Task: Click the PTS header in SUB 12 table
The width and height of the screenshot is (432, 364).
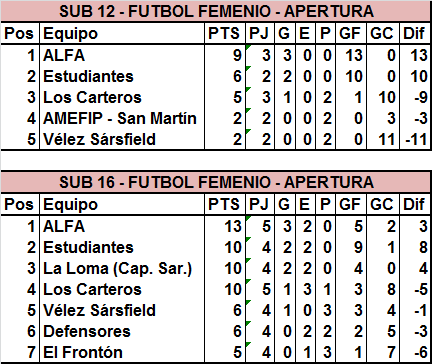Action: [225, 33]
